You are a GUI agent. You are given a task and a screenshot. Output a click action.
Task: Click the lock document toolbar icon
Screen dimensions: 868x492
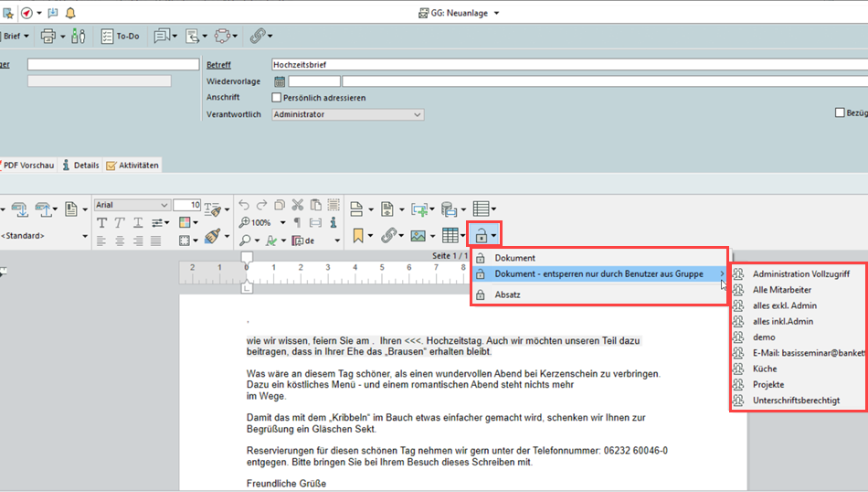point(480,236)
